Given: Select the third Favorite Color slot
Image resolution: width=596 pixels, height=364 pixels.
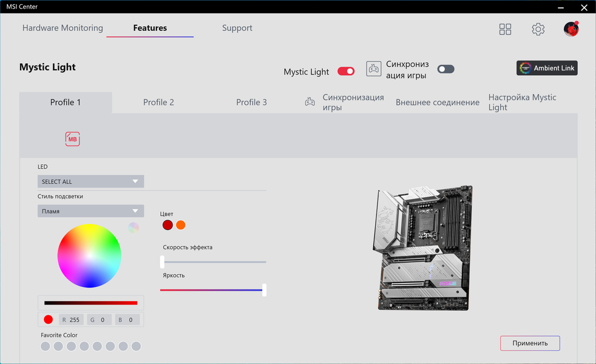Looking at the screenshot, I should click(x=71, y=346).
